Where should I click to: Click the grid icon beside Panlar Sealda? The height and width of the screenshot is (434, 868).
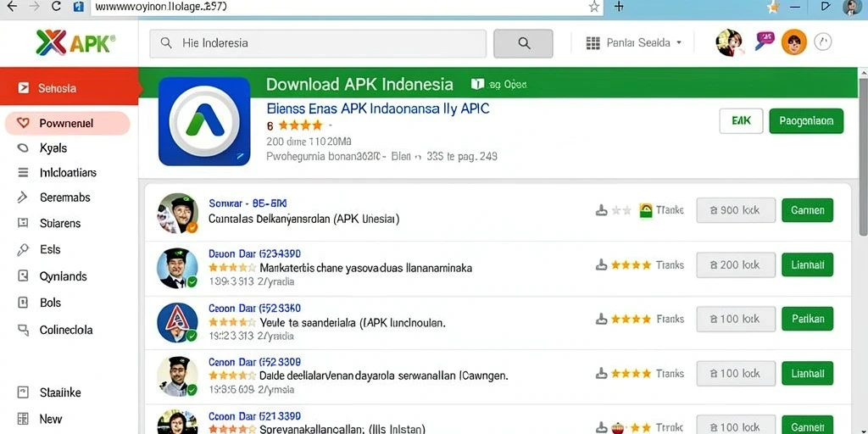pos(593,43)
